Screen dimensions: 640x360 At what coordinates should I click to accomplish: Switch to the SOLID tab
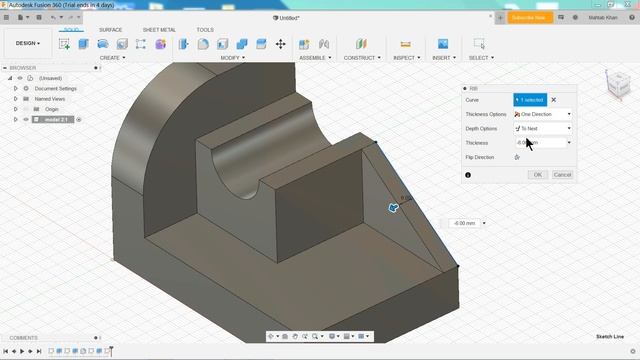[x=71, y=29]
